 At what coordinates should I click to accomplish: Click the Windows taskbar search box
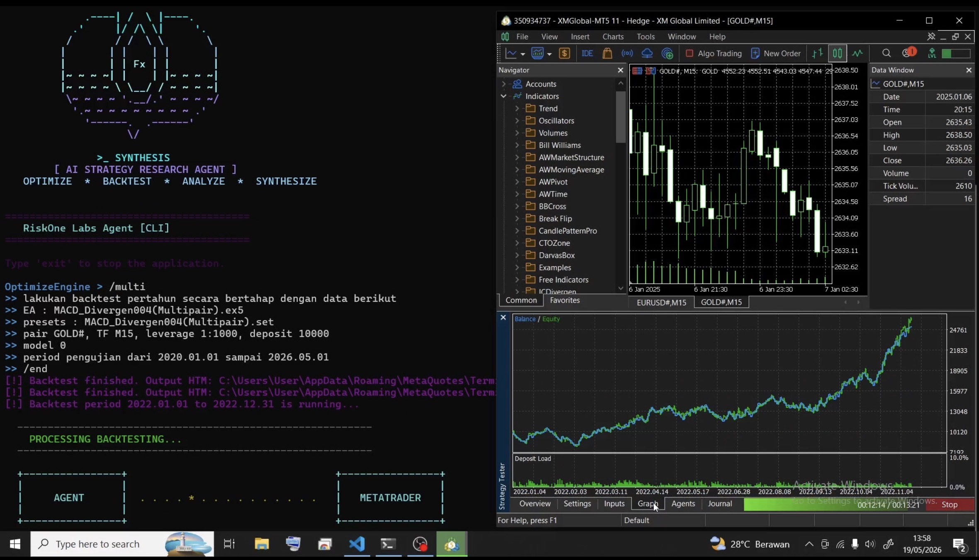pyautogui.click(x=122, y=544)
